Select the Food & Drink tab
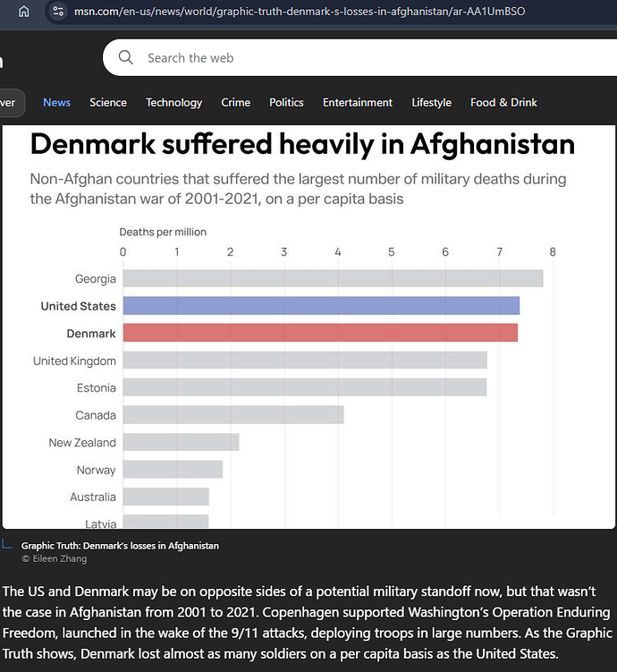617x672 pixels. [x=503, y=102]
